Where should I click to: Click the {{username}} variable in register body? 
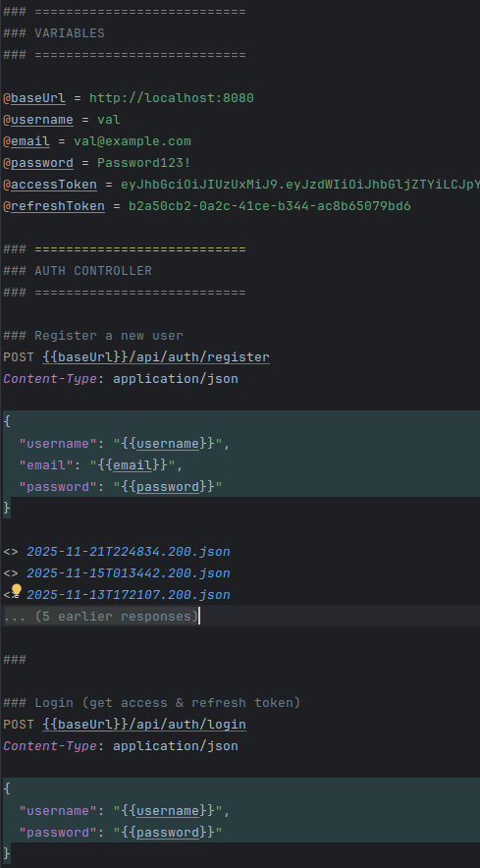[x=168, y=444]
